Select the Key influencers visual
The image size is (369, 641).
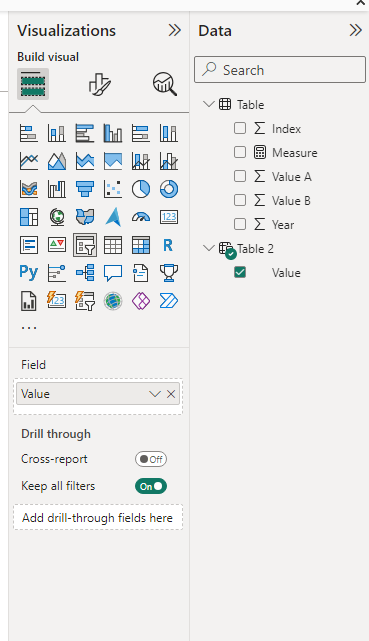(x=57, y=273)
